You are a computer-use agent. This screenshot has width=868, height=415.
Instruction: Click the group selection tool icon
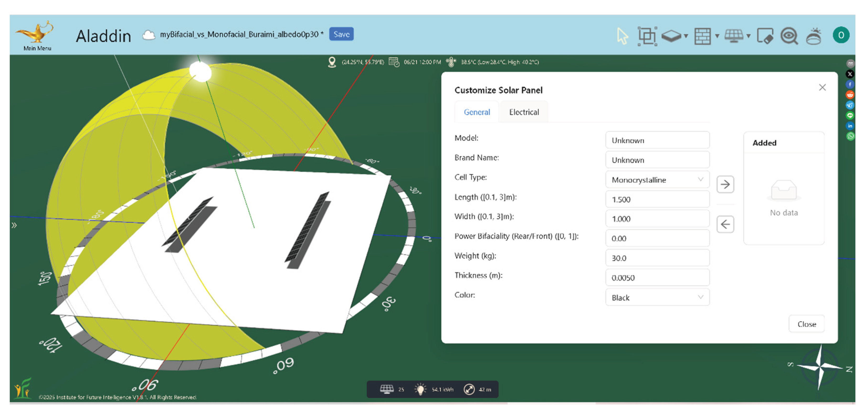pyautogui.click(x=647, y=36)
